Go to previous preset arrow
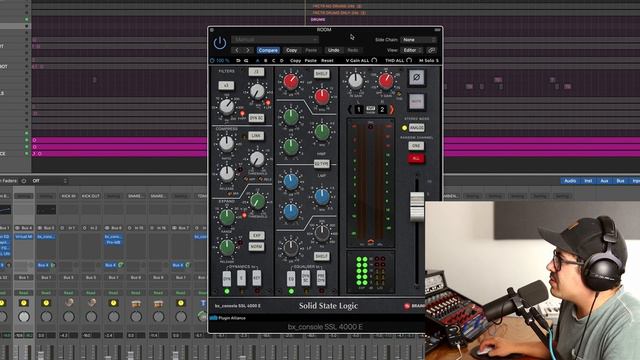The width and height of the screenshot is (640, 360). [237, 50]
